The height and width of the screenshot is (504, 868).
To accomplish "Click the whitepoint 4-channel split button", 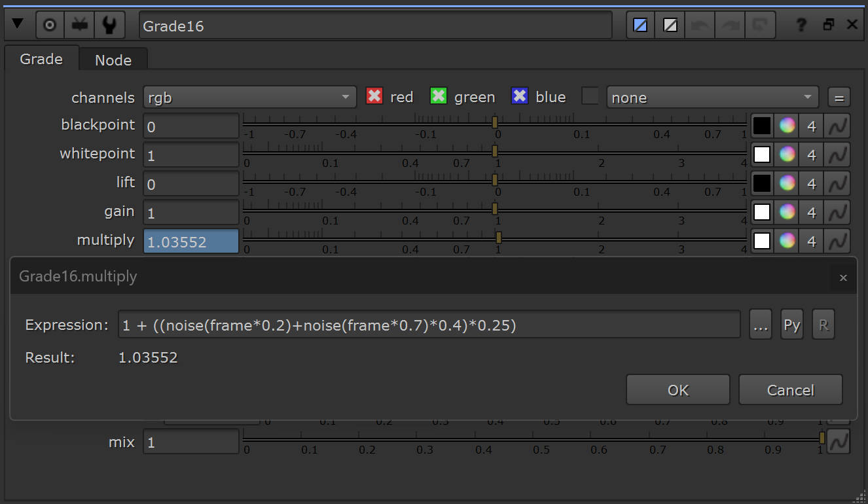I will tap(812, 155).
